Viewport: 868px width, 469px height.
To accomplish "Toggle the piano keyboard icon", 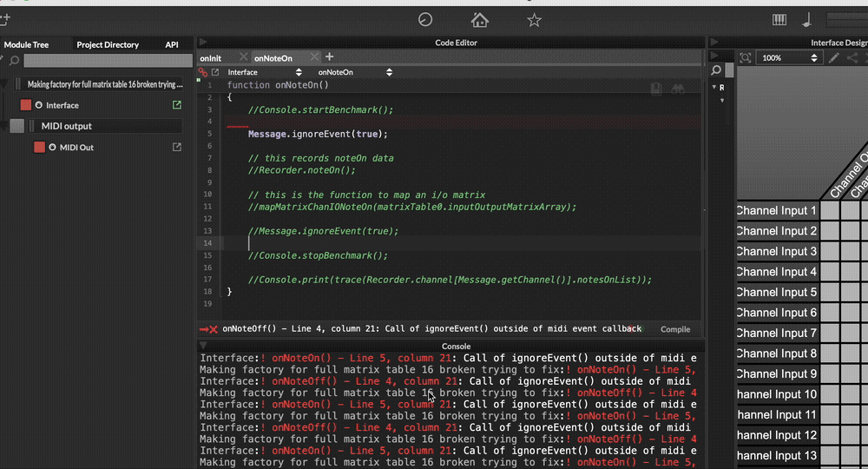I will (779, 20).
